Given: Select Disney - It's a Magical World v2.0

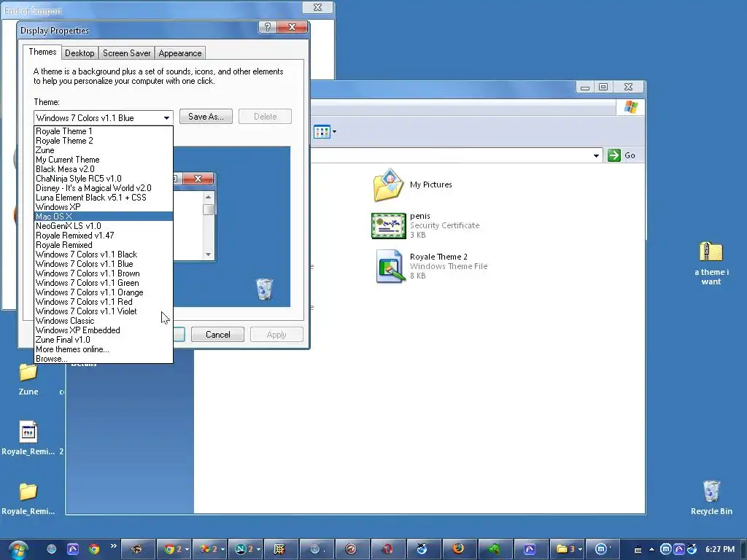Looking at the screenshot, I should click(x=104, y=188).
